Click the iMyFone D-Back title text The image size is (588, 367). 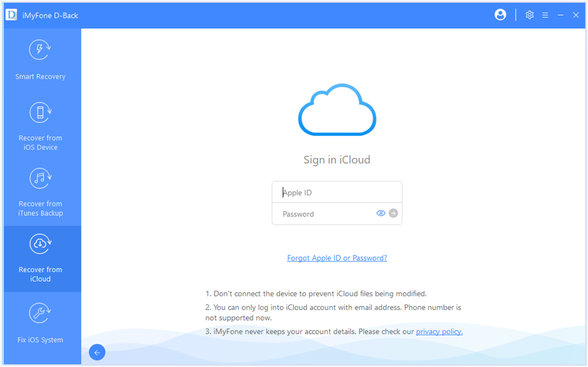[x=50, y=15]
